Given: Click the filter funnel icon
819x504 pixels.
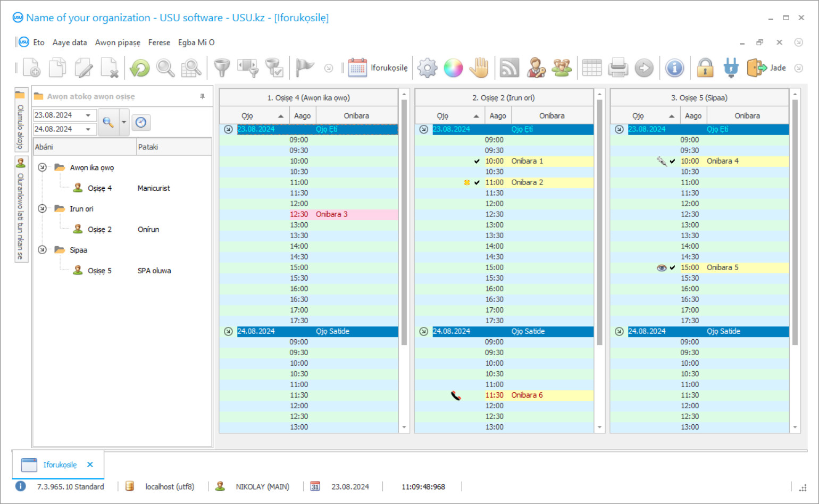Looking at the screenshot, I should coord(222,68).
